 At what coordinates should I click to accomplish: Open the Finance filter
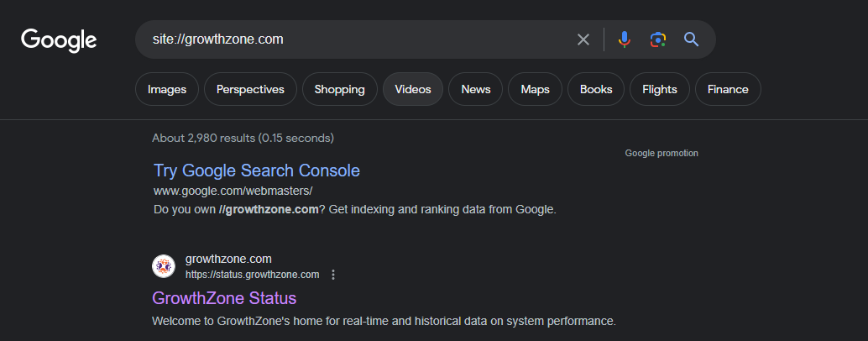728,89
